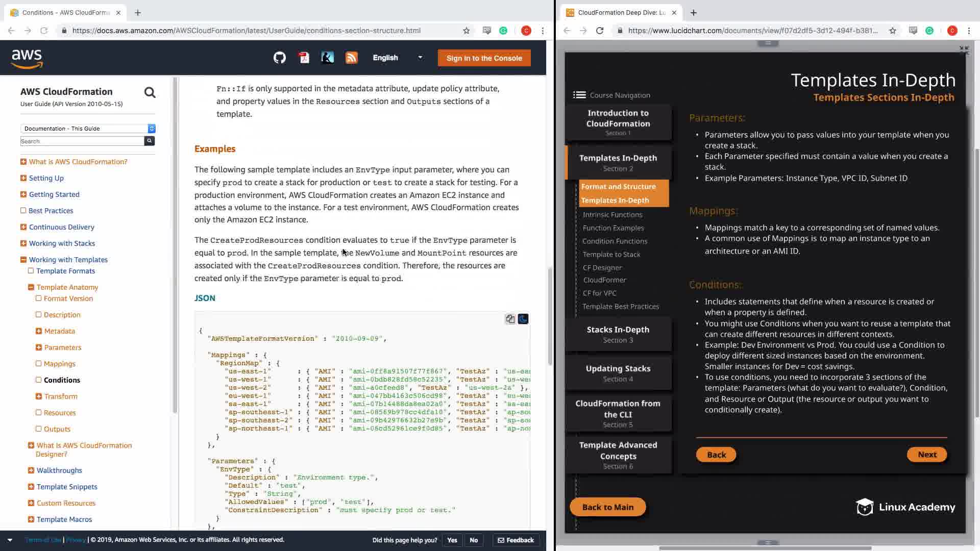The width and height of the screenshot is (980, 551).
Task: Click Sign in to the Console
Action: tap(484, 58)
